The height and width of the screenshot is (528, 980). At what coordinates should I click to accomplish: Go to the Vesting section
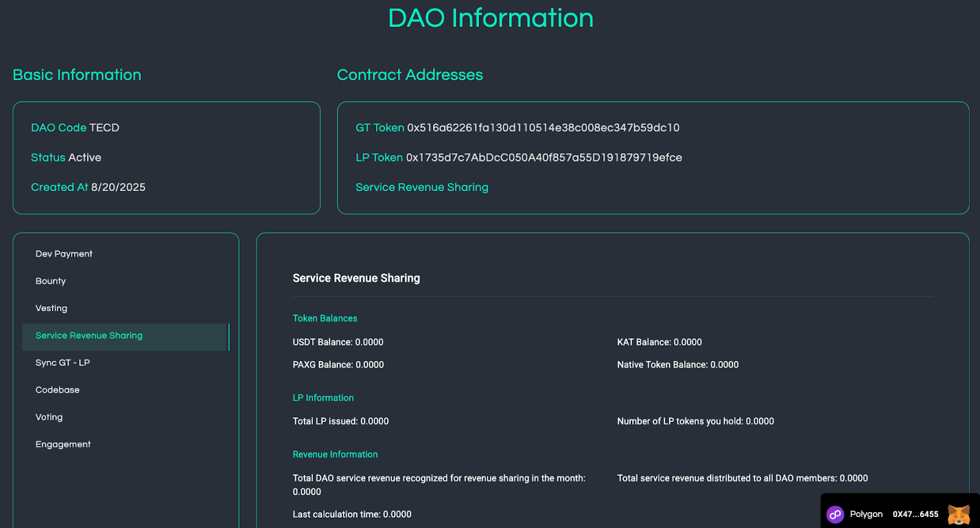(x=51, y=308)
